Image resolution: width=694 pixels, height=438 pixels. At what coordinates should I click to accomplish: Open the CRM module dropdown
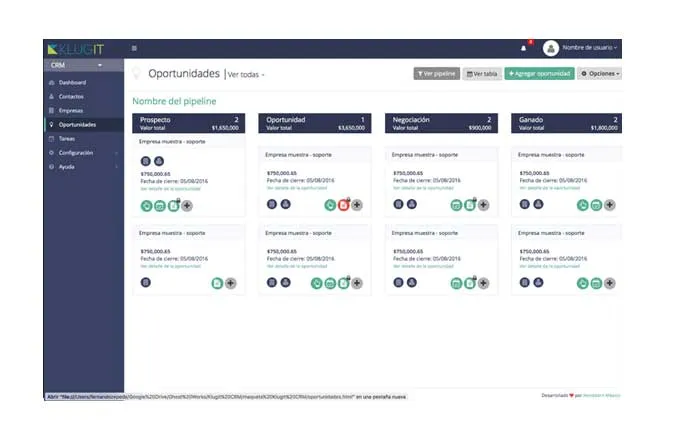point(76,65)
